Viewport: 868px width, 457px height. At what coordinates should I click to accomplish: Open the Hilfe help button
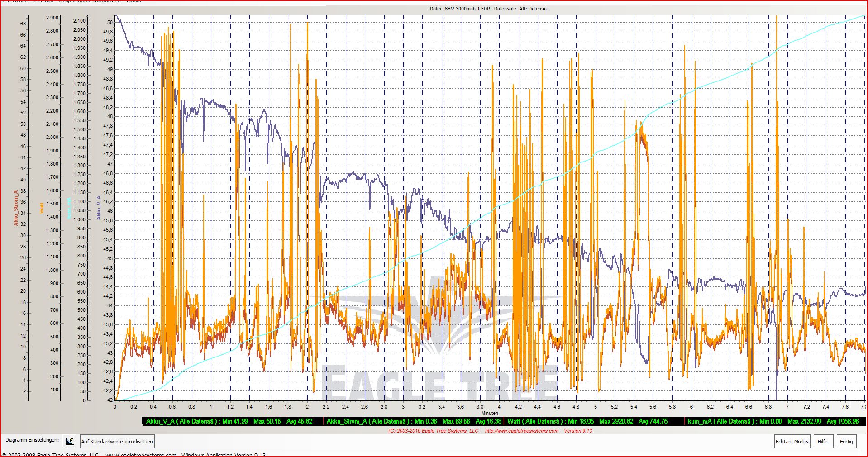[x=822, y=442]
